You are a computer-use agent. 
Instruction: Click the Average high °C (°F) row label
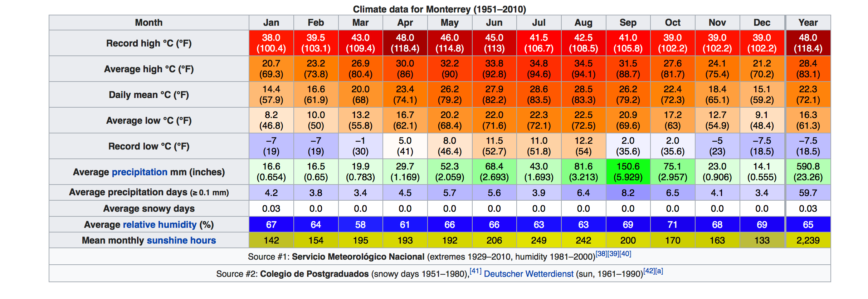pyautogui.click(x=149, y=69)
